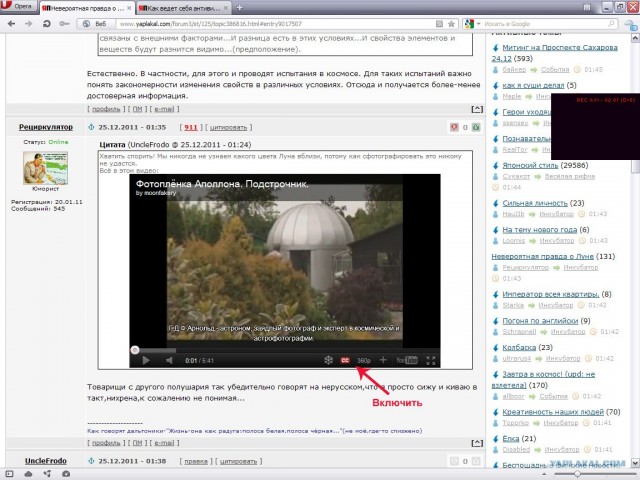Open the Opera menu button
The height and width of the screenshot is (480, 640).
point(18,6)
